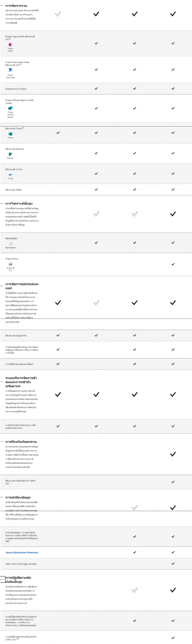The width and height of the screenshot is (192, 644).
Task: Collapse the การจัดการอุปกรณ์และแอป section
Action: (x=2, y=286)
